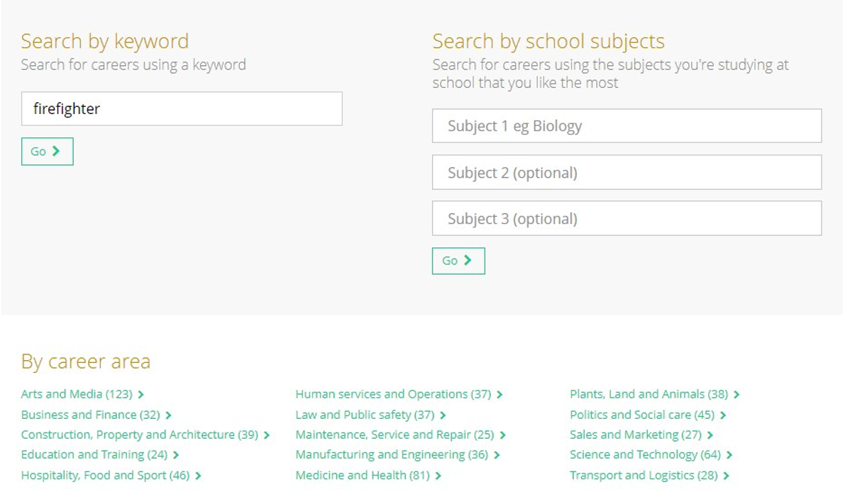Screen dimensions: 845x504
Task: Select the Subject 2 (optional) field
Action: coord(626,172)
